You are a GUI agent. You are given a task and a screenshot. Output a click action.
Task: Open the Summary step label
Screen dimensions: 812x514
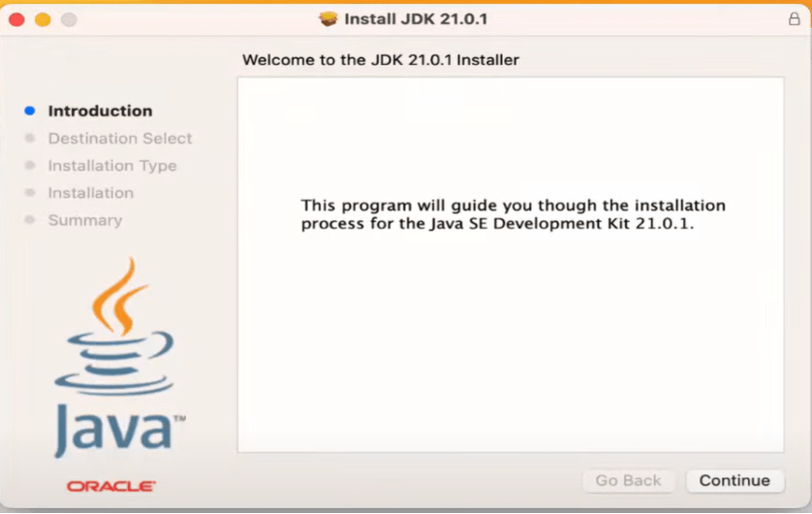[x=85, y=220]
